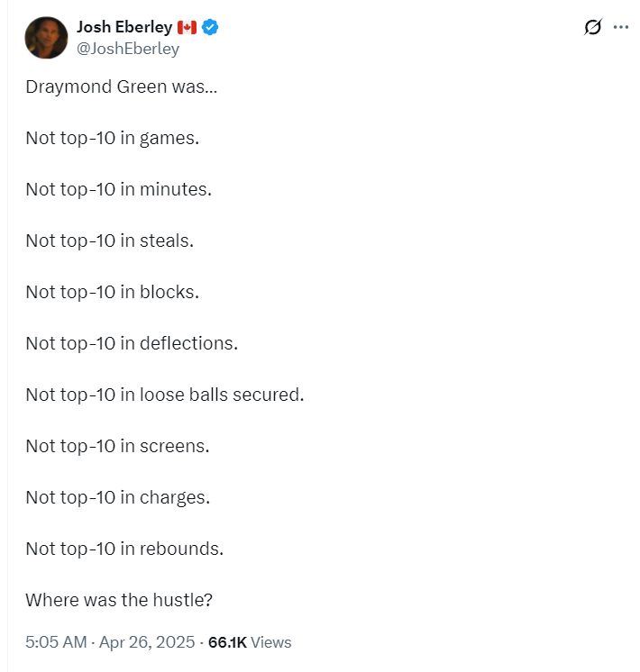Viewport: 640px width, 672px height.
Task: Click the "Where was the hustle?" text
Action: point(119,600)
